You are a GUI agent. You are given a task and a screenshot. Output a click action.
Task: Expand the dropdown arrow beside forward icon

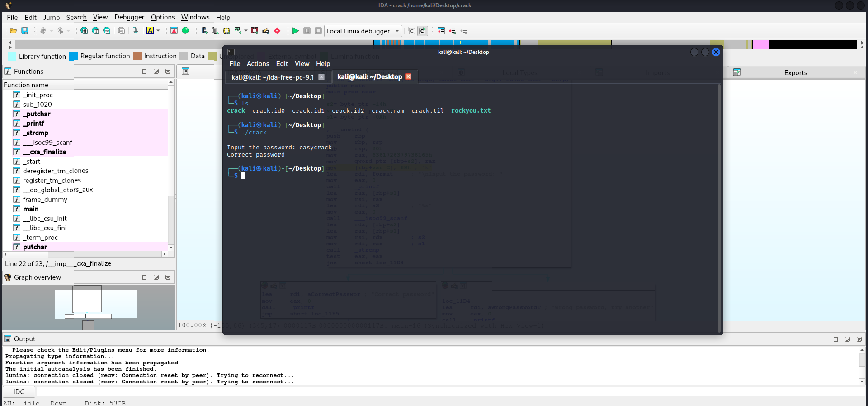[x=68, y=31]
